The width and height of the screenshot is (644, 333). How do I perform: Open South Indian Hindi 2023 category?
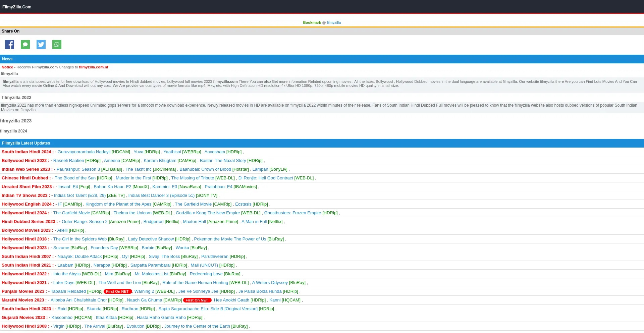click(x=26, y=309)
